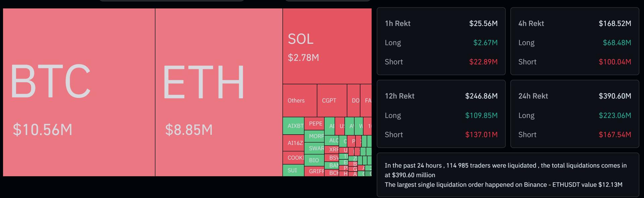Image resolution: width=644 pixels, height=198 pixels.
Task: Select the AI16Z heatmap tile
Action: click(x=293, y=143)
